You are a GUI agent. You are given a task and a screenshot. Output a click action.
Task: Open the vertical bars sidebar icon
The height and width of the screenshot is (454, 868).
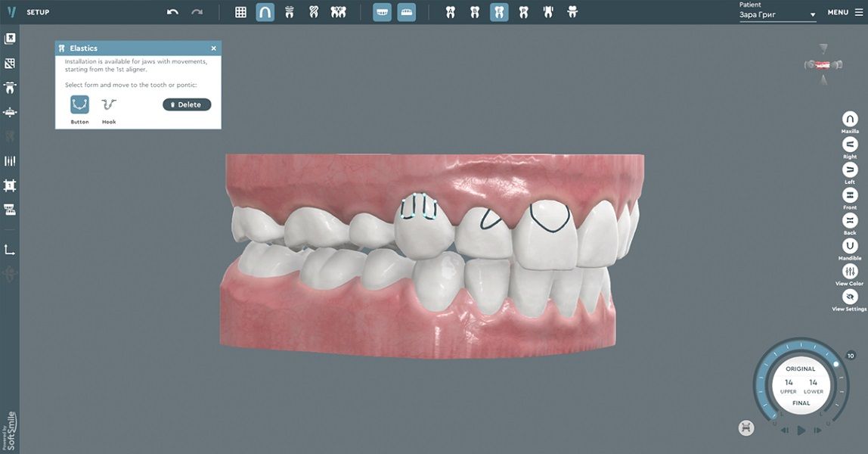point(9,161)
